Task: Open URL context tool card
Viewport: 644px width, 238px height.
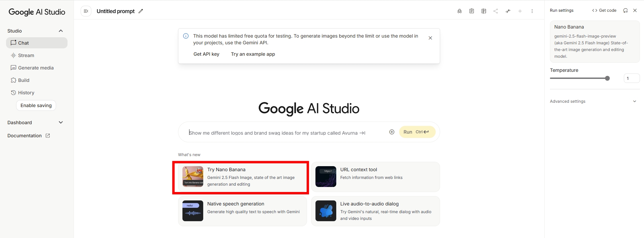Action: (x=375, y=177)
